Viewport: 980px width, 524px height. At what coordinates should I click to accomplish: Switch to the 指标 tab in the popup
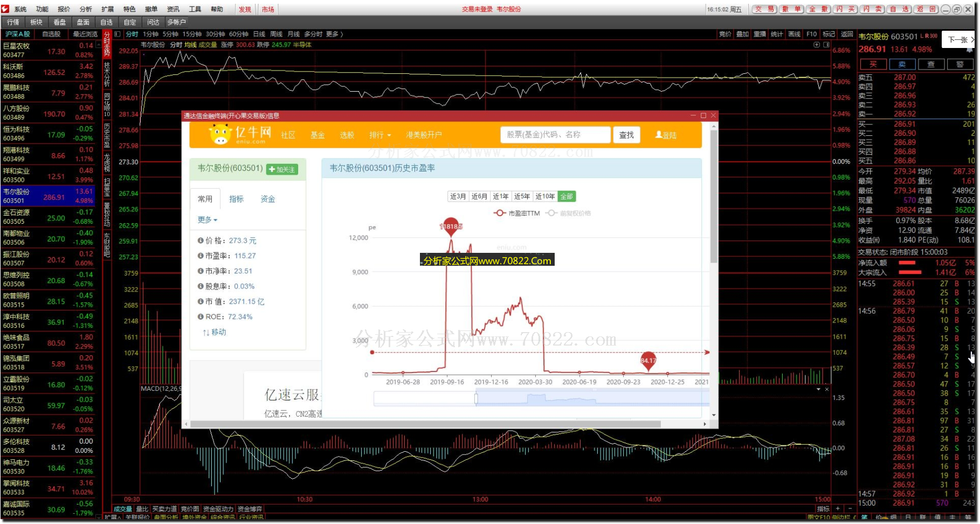point(236,199)
